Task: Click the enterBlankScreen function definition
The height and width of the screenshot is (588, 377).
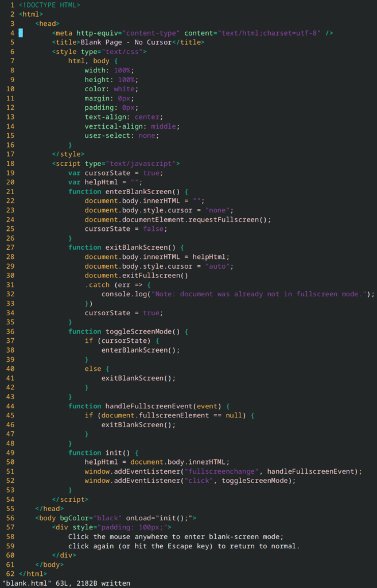Action: pyautogui.click(x=128, y=192)
